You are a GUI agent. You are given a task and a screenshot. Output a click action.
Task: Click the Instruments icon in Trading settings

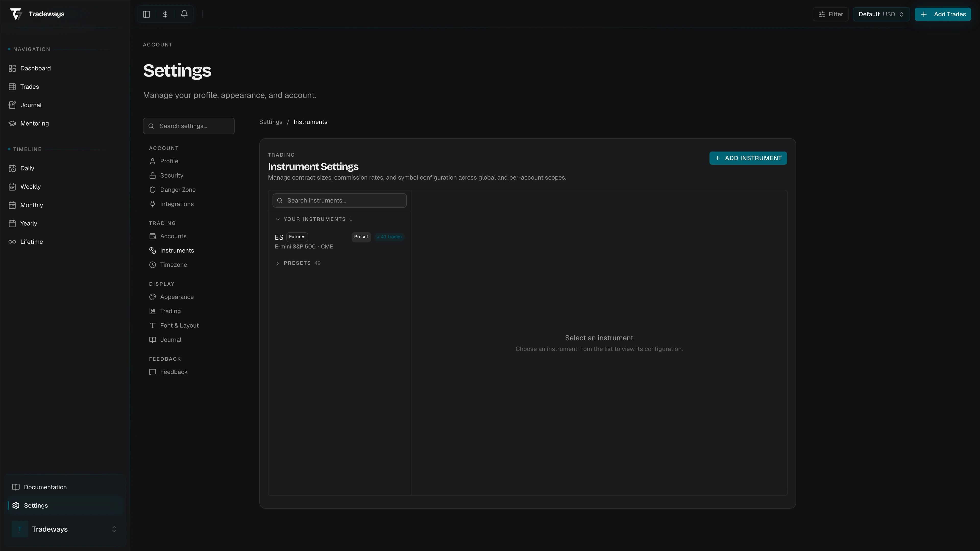(x=153, y=250)
